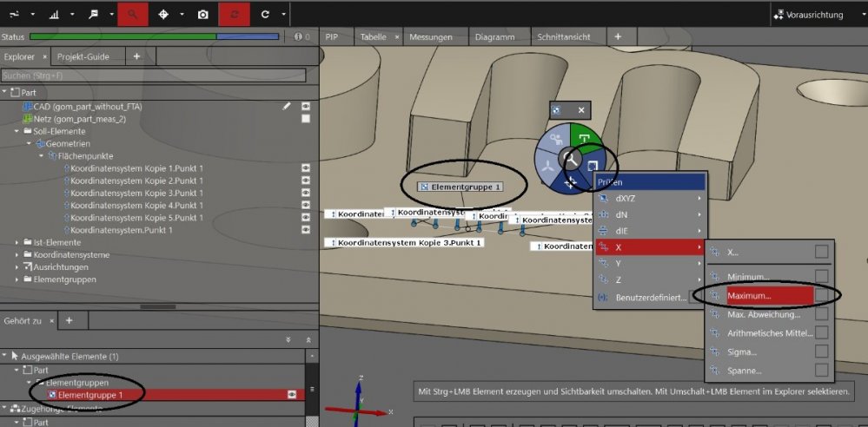Toggle visibility of the Netz gom_part_meas_2 mesh
The height and width of the screenshot is (427, 868).
(x=306, y=119)
